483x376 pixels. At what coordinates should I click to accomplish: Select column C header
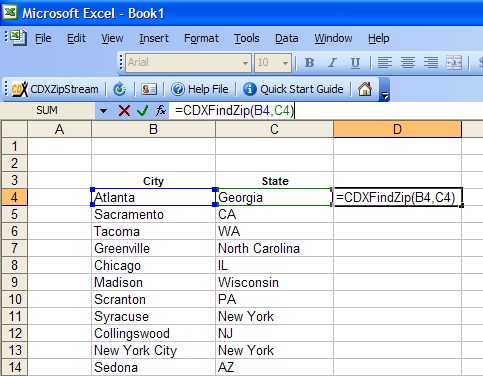pyautogui.click(x=274, y=129)
